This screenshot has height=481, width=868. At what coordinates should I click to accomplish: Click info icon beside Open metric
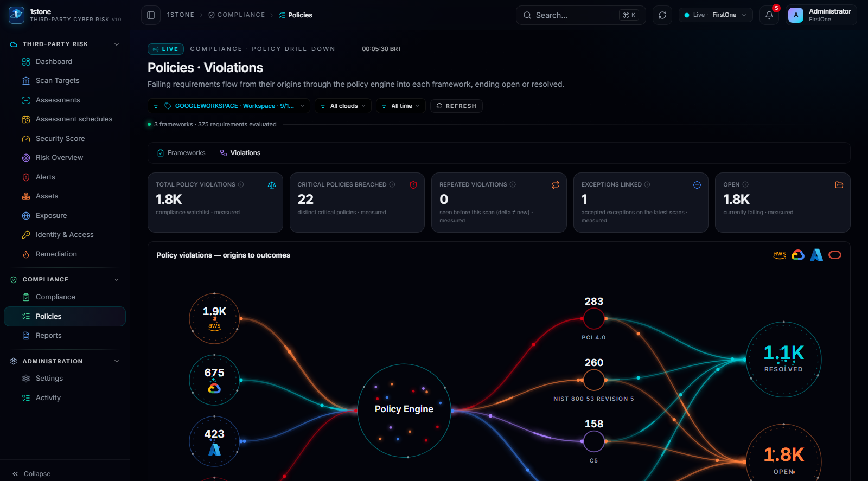tap(745, 184)
